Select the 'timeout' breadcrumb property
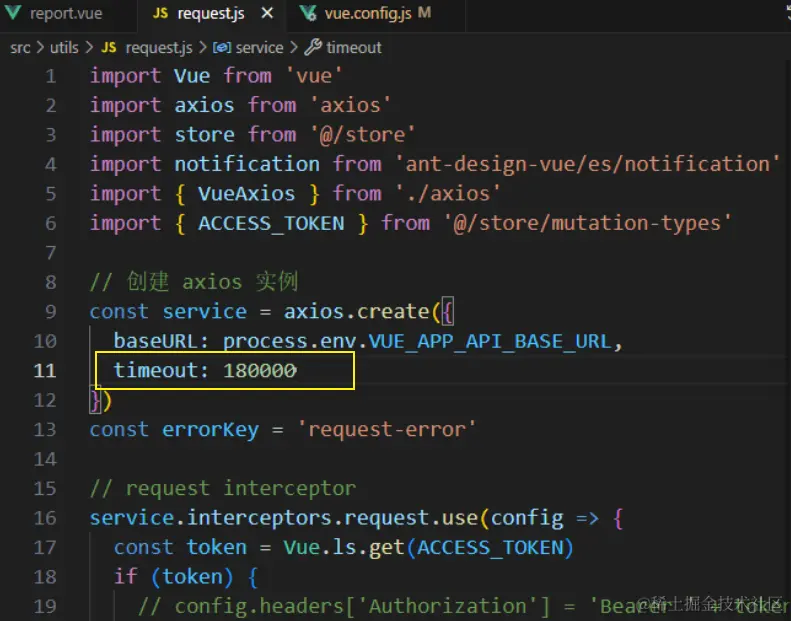This screenshot has height=621, width=791. pos(354,48)
